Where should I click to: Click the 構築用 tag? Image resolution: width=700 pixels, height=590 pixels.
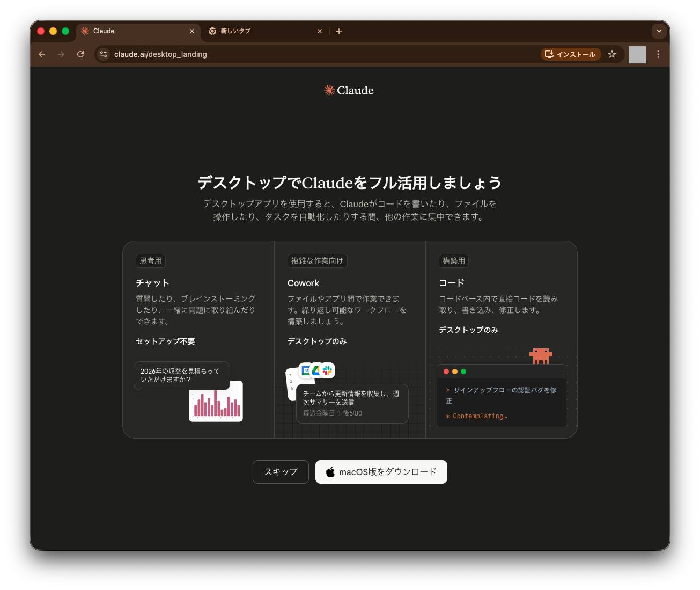click(454, 261)
